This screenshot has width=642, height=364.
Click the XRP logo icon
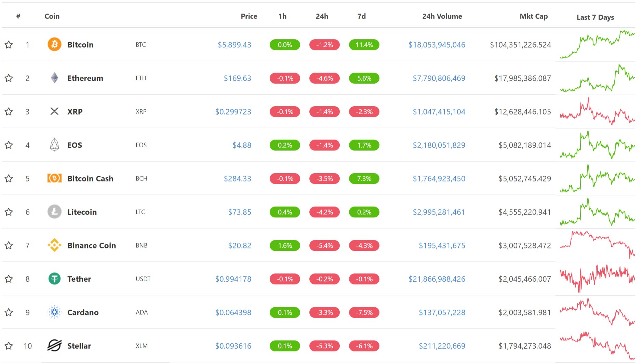click(54, 111)
